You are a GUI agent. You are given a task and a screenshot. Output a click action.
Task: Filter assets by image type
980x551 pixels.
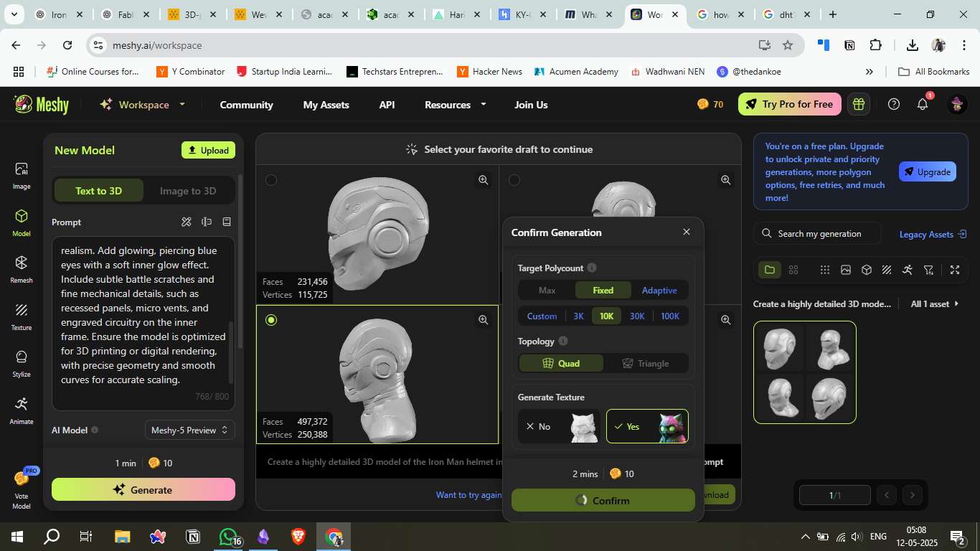tap(846, 270)
